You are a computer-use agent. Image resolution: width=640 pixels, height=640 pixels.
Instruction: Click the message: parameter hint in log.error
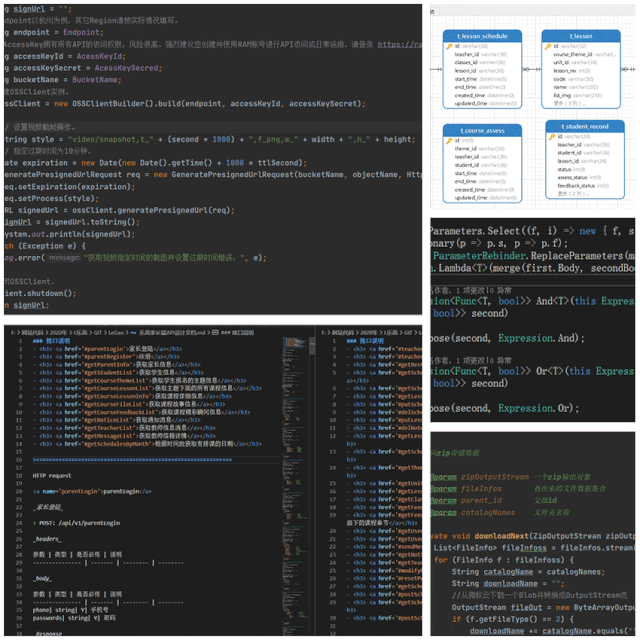tap(64, 258)
